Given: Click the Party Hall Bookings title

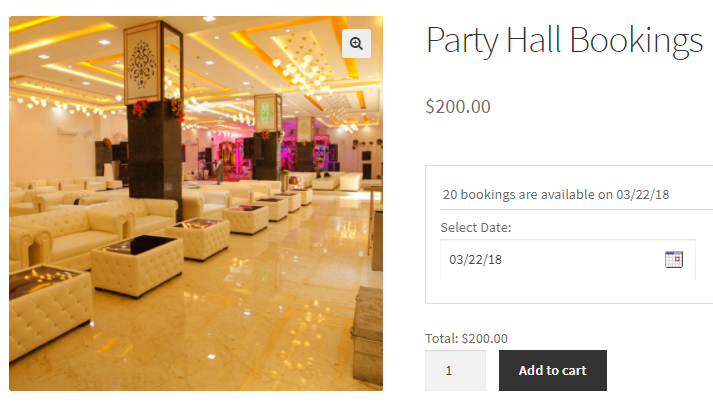Looking at the screenshot, I should tap(564, 40).
